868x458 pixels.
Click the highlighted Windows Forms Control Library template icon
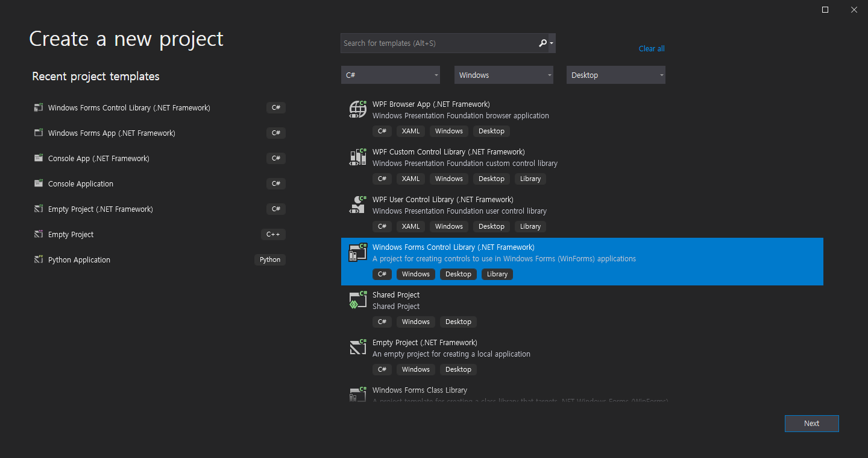(x=358, y=252)
